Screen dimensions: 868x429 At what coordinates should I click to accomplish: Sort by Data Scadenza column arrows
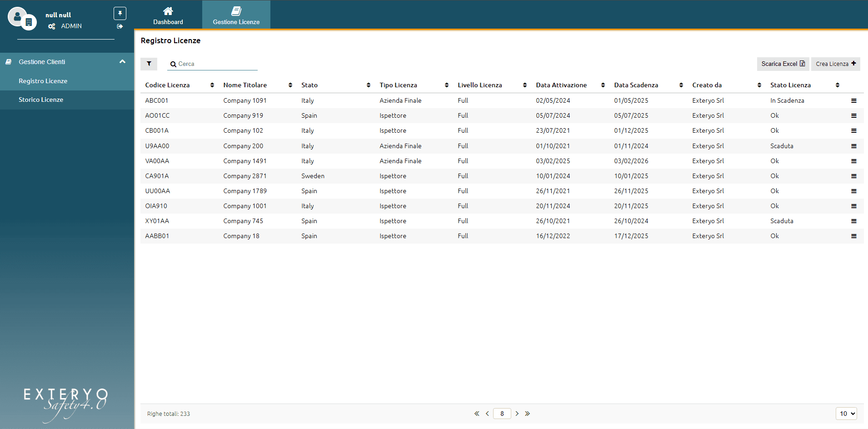[x=681, y=85]
